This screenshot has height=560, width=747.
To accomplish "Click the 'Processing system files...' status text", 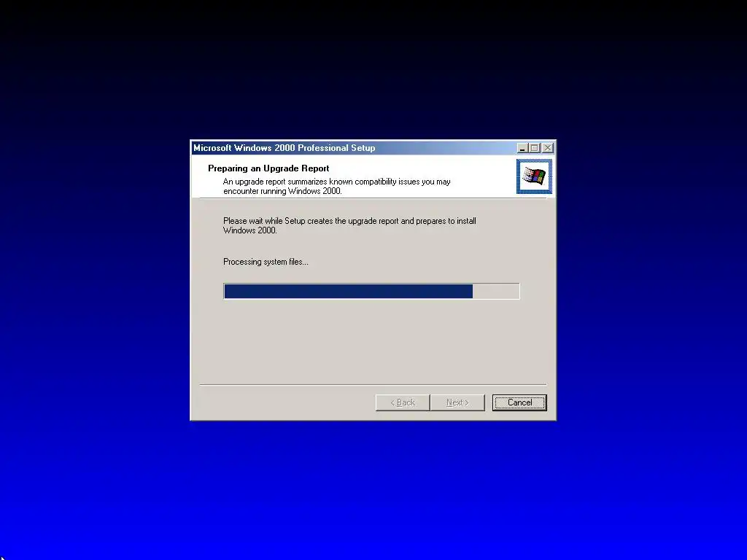I will pos(266,262).
